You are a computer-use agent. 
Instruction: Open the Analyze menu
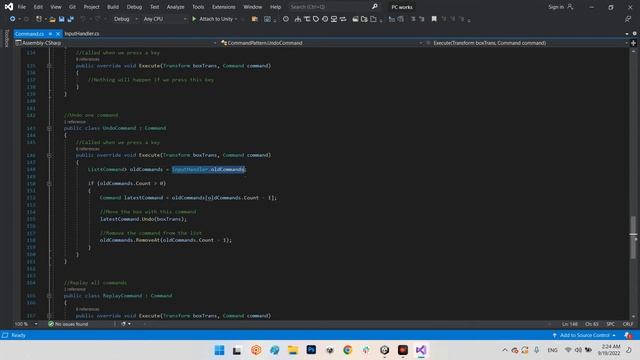click(176, 7)
